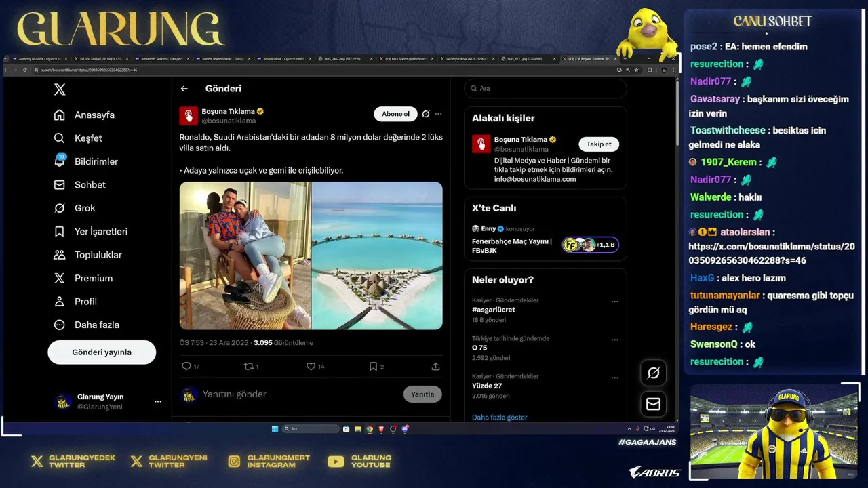Open Fenerbahçe Maç Yayını live space
868x488 pixels.
512,245
